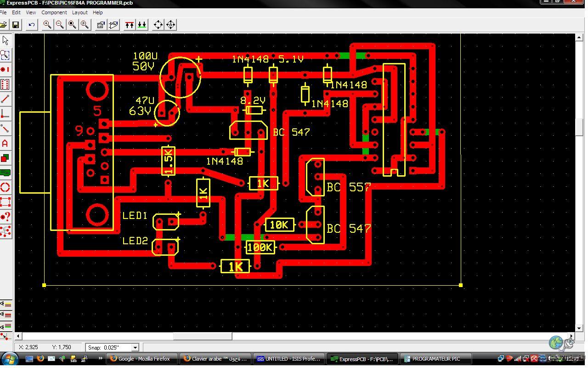Select the place rectangle tool

[5, 158]
